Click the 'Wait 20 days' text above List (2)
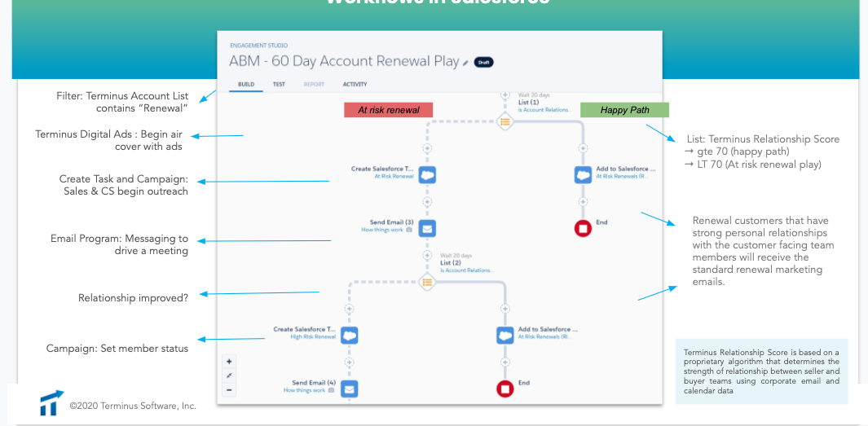Screen dimensions: 868x426 coord(456,256)
